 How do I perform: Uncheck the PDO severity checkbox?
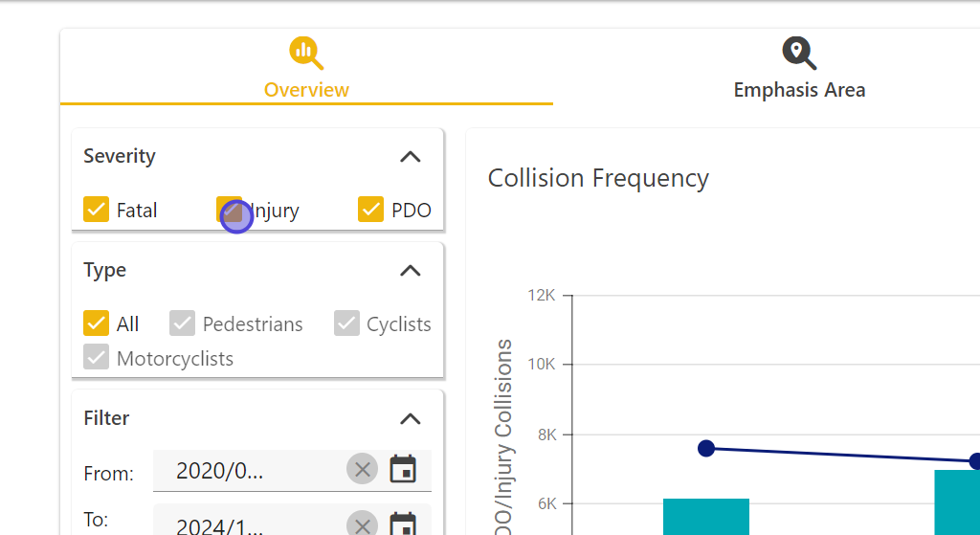tap(370, 210)
